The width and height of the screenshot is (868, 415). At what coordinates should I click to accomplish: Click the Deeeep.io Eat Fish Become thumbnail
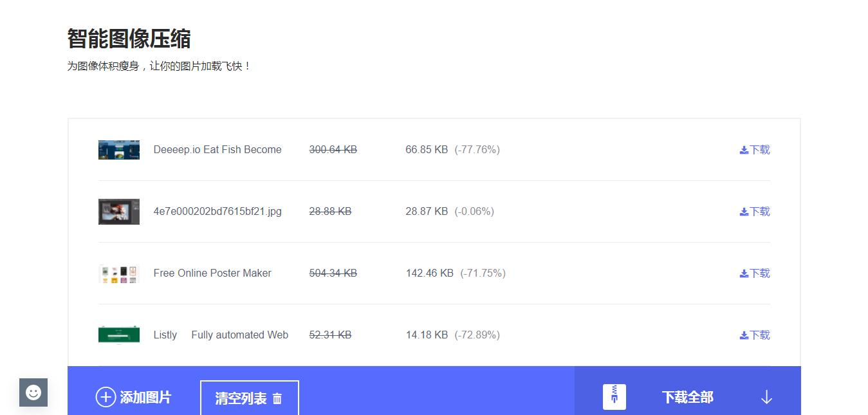pyautogui.click(x=118, y=149)
